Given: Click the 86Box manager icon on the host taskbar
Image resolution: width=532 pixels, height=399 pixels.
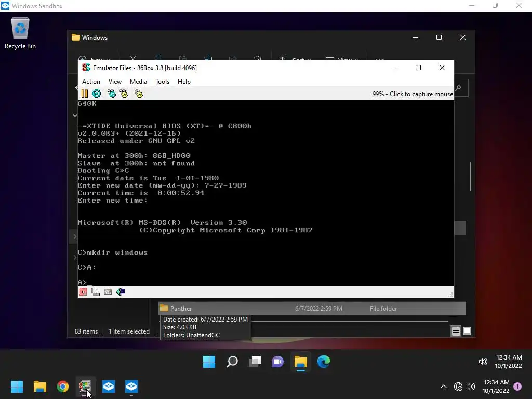Looking at the screenshot, I should (85, 387).
